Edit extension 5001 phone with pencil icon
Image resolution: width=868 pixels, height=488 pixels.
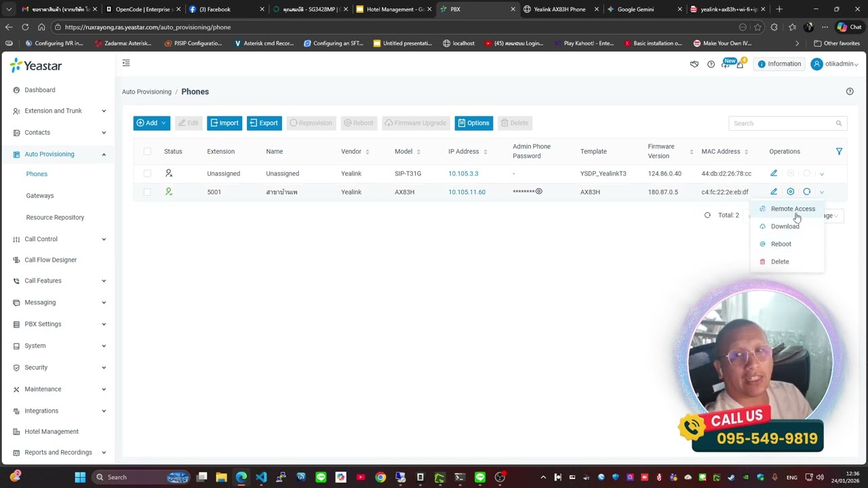(774, 192)
